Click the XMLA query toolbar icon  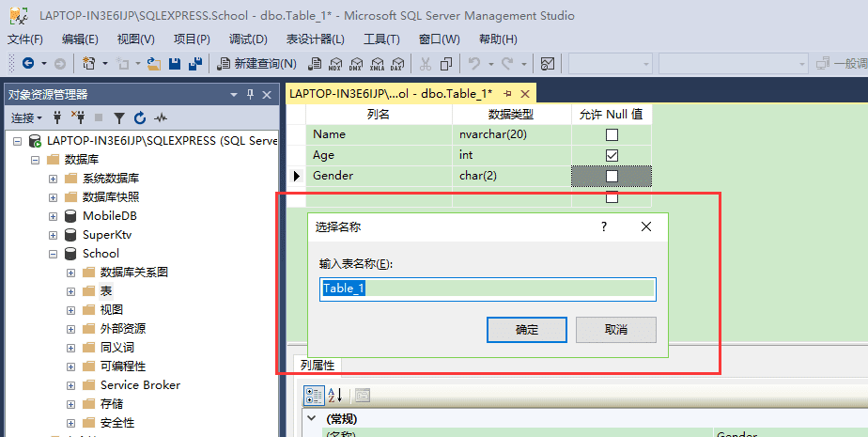pyautogui.click(x=377, y=64)
